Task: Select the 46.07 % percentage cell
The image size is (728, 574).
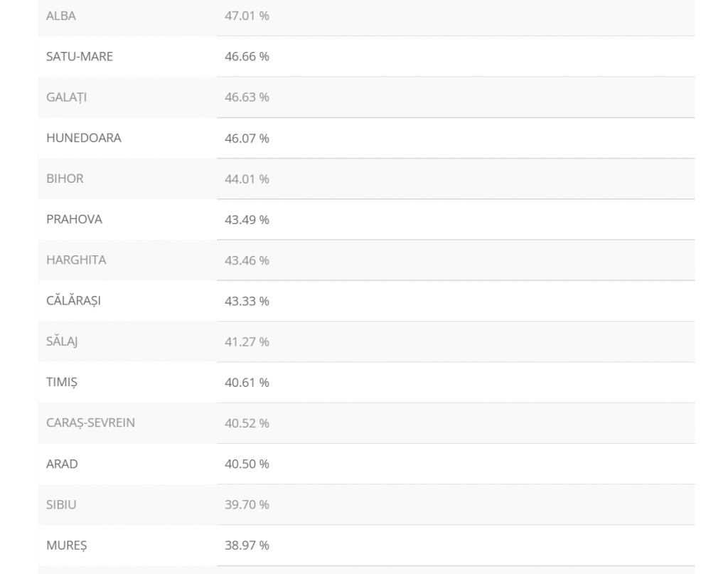Action: 247,138
